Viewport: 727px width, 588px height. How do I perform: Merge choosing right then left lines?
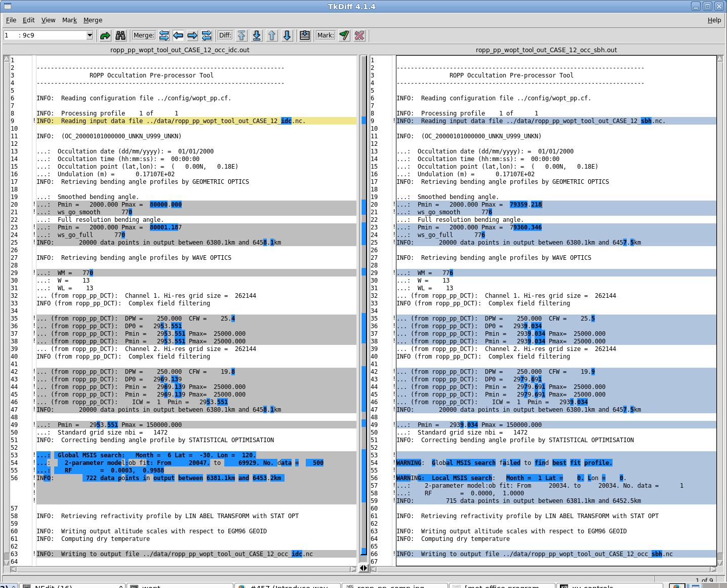click(207, 35)
